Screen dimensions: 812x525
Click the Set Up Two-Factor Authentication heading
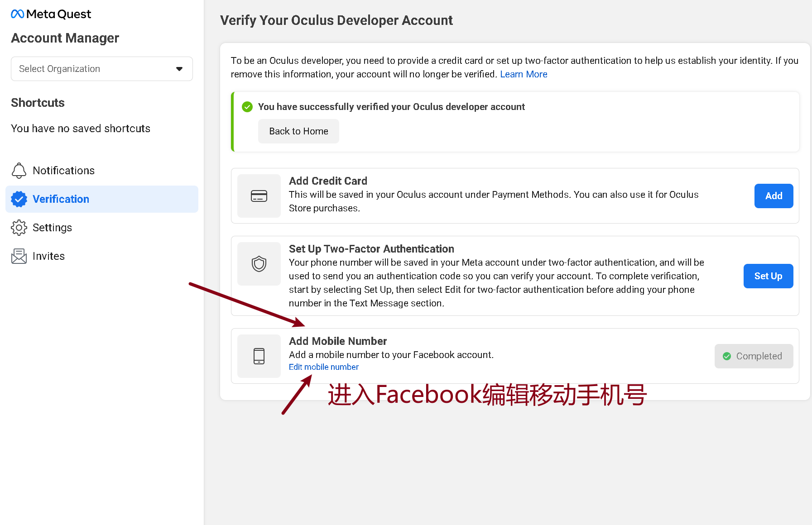(371, 249)
